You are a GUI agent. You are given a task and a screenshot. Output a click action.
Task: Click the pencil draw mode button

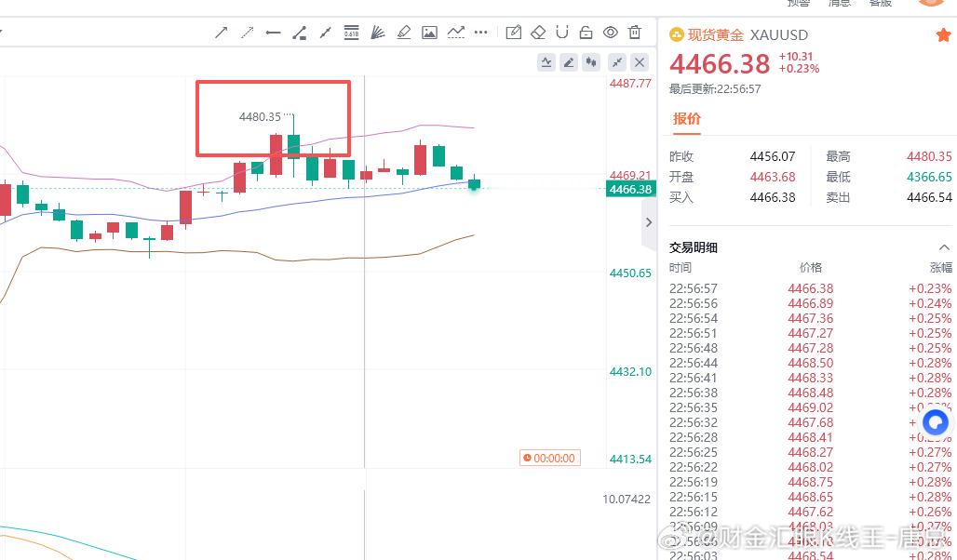pos(569,62)
